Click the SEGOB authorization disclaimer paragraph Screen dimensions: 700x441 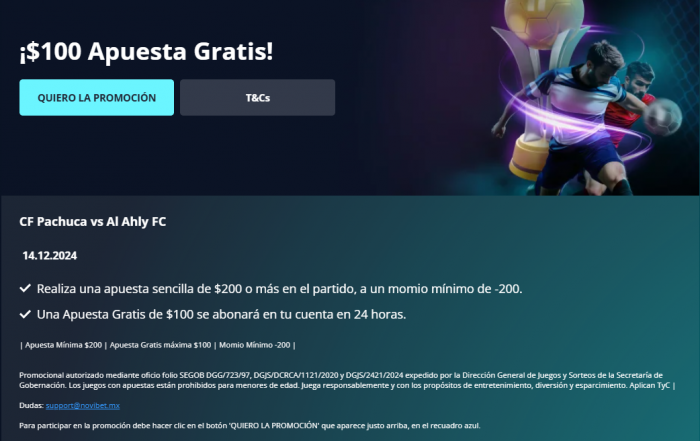coord(347,380)
